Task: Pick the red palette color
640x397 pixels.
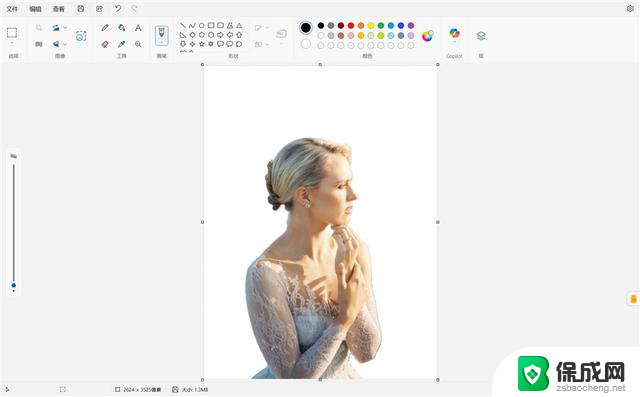Action: (351, 25)
